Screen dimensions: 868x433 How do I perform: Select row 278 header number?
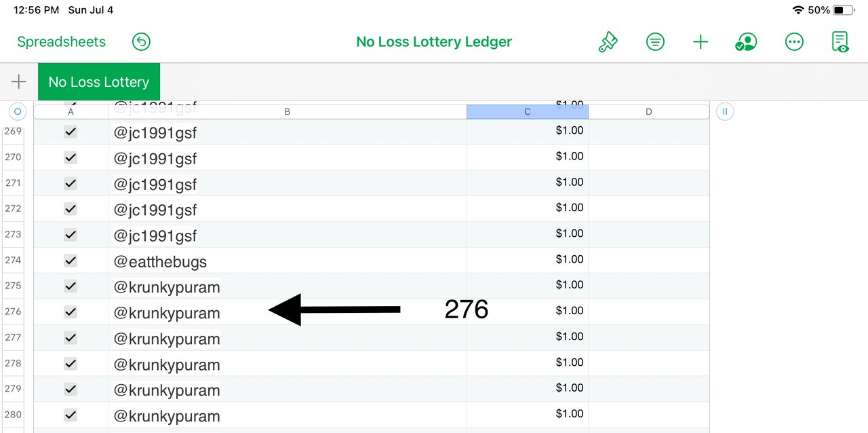13,363
